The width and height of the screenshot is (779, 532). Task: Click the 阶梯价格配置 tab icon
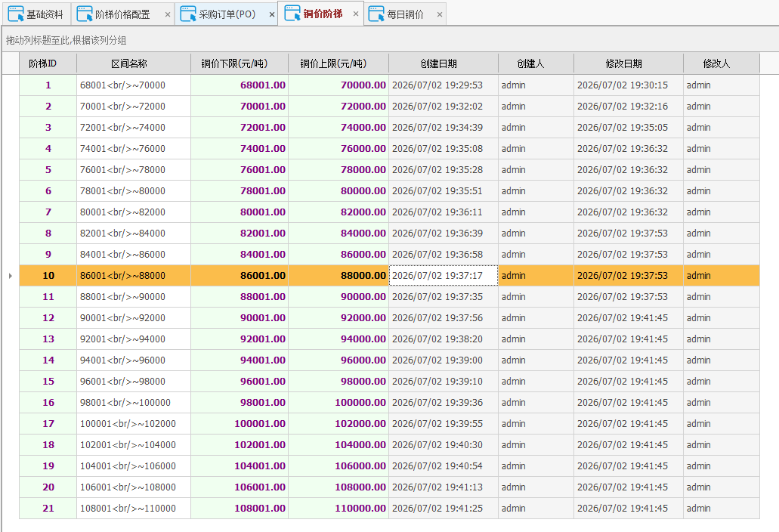85,14
